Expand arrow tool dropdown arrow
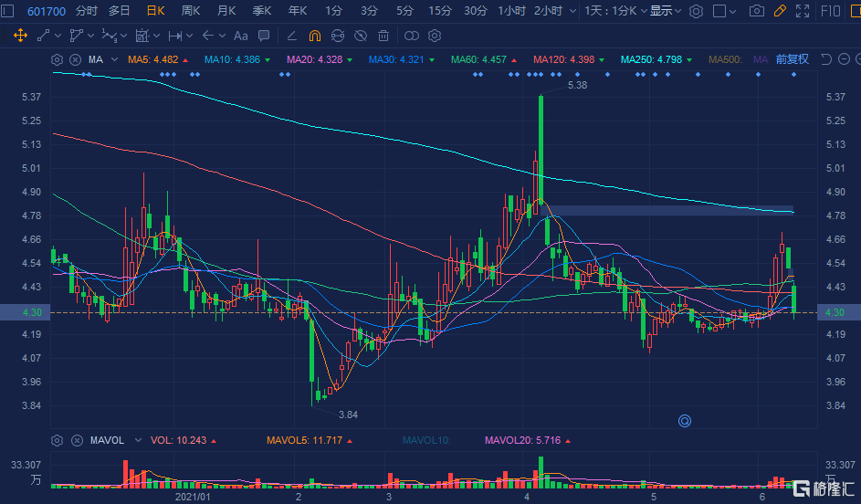The height and width of the screenshot is (504, 861). click(222, 37)
